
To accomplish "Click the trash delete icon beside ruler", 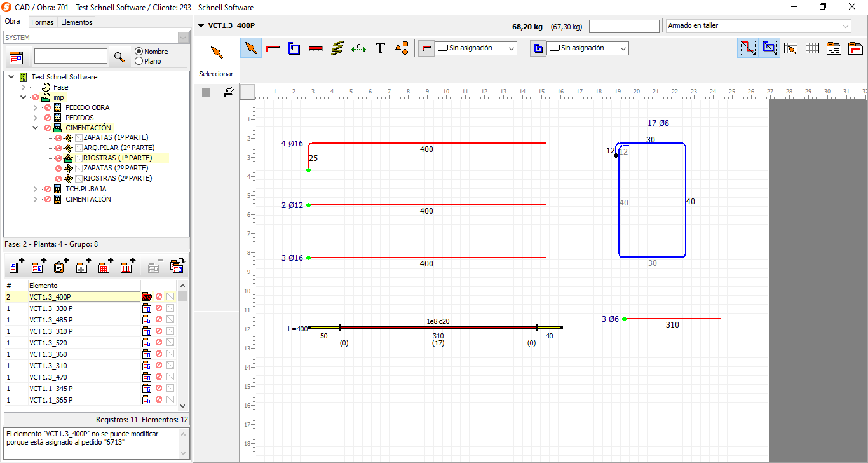I will click(x=206, y=92).
